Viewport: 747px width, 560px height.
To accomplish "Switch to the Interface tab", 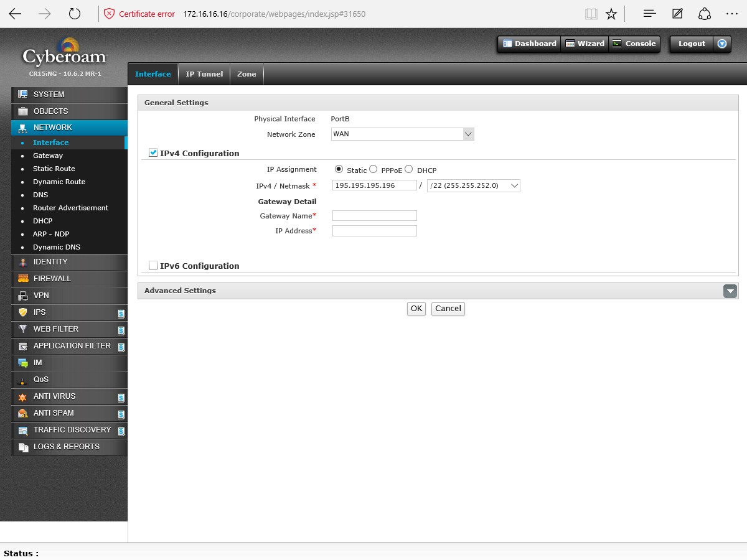I will [x=153, y=74].
